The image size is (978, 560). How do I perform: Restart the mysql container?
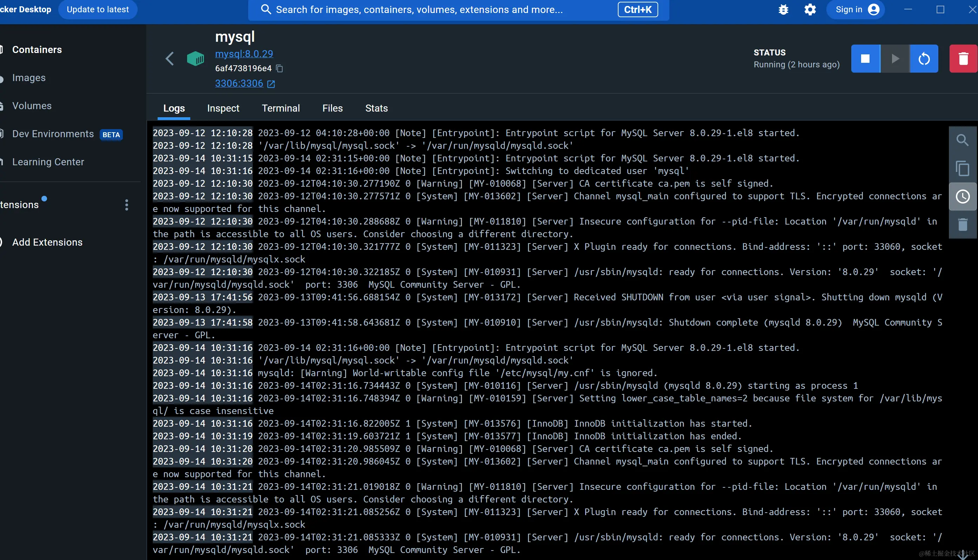(x=924, y=59)
